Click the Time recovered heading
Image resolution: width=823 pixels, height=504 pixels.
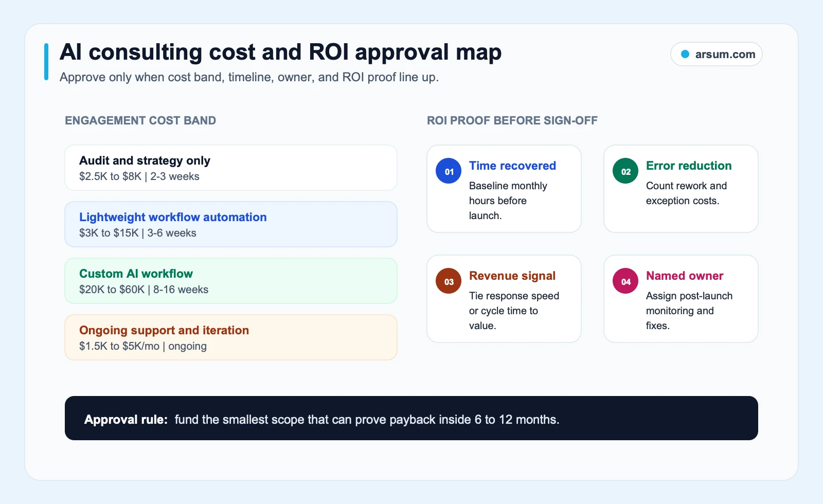click(x=512, y=166)
